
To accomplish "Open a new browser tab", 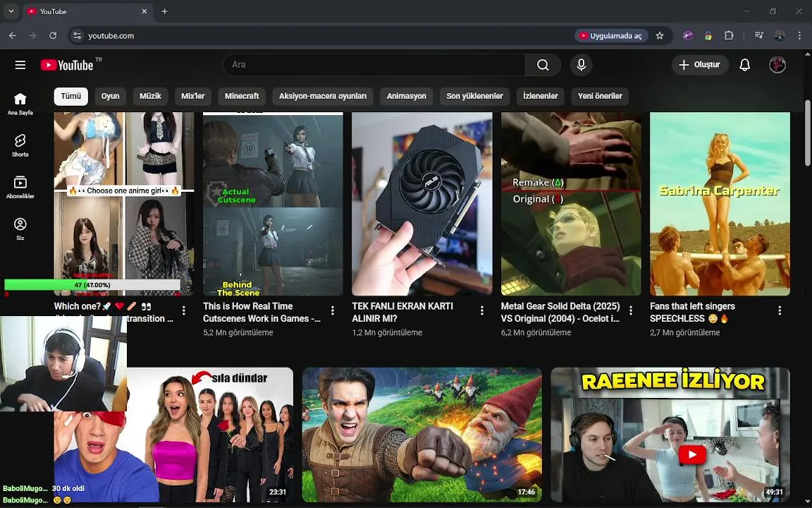I will [x=164, y=11].
